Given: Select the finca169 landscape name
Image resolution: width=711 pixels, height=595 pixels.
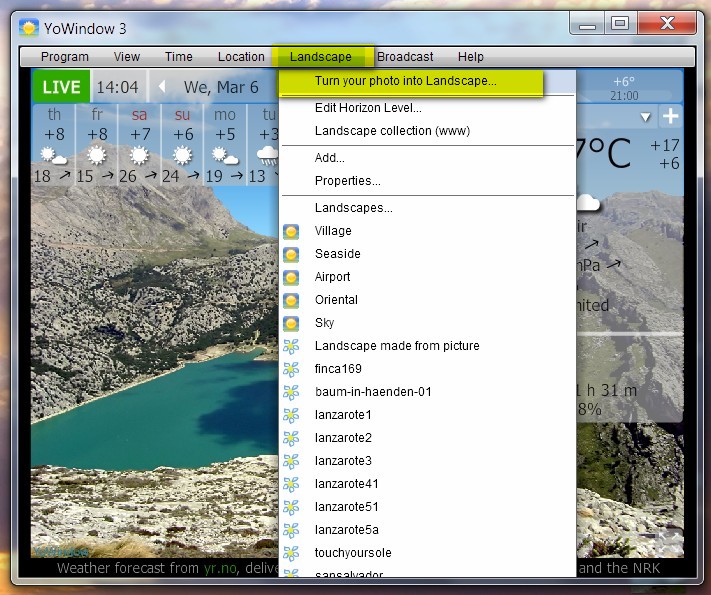Looking at the screenshot, I should coord(338,369).
